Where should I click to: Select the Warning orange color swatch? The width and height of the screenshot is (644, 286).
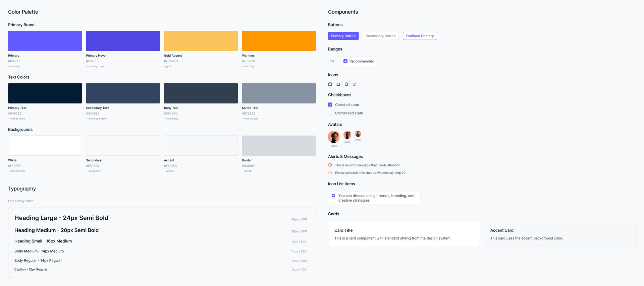[279, 41]
